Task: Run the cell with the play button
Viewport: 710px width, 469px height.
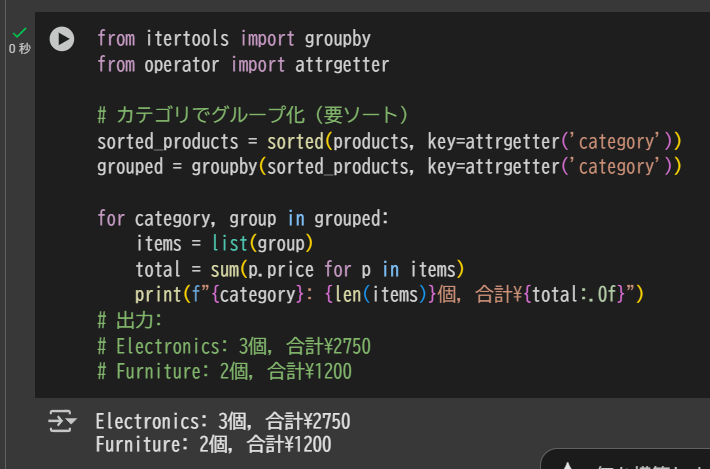Action: [x=62, y=39]
